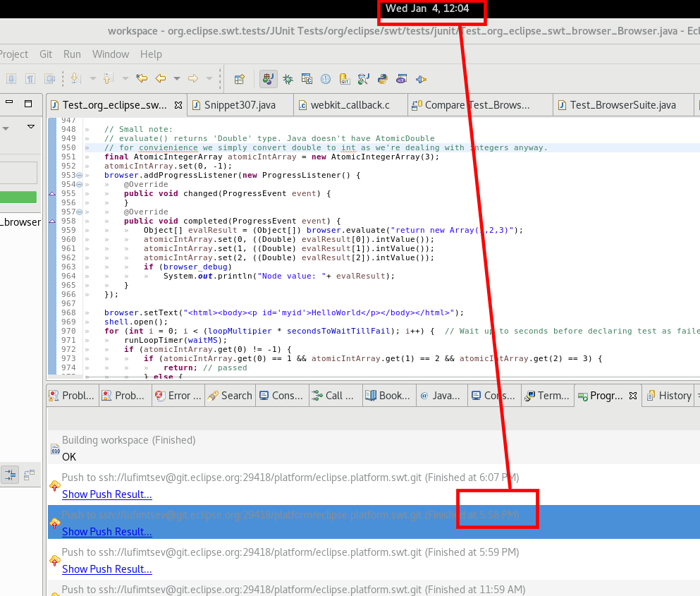700x596 pixels.
Task: Toggle Link with Editor in the left sidebar
Action: pos(11,475)
